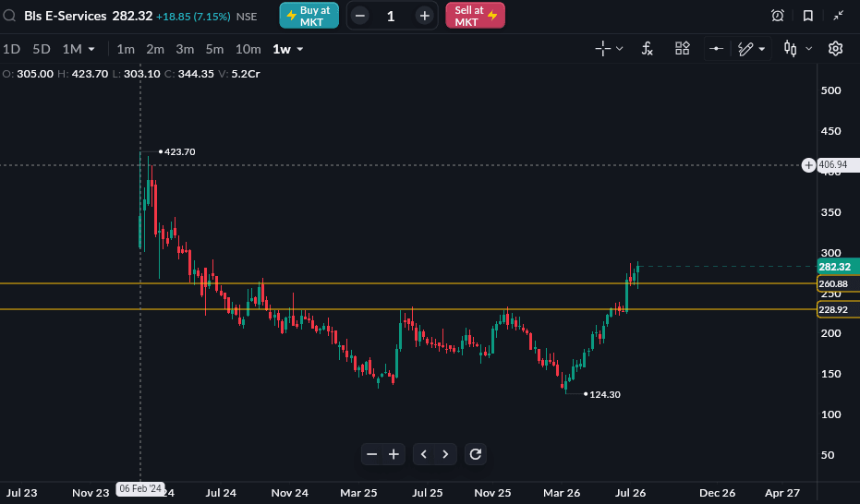The image size is (860, 504).
Task: Open the fx indicators menu
Action: 648,49
